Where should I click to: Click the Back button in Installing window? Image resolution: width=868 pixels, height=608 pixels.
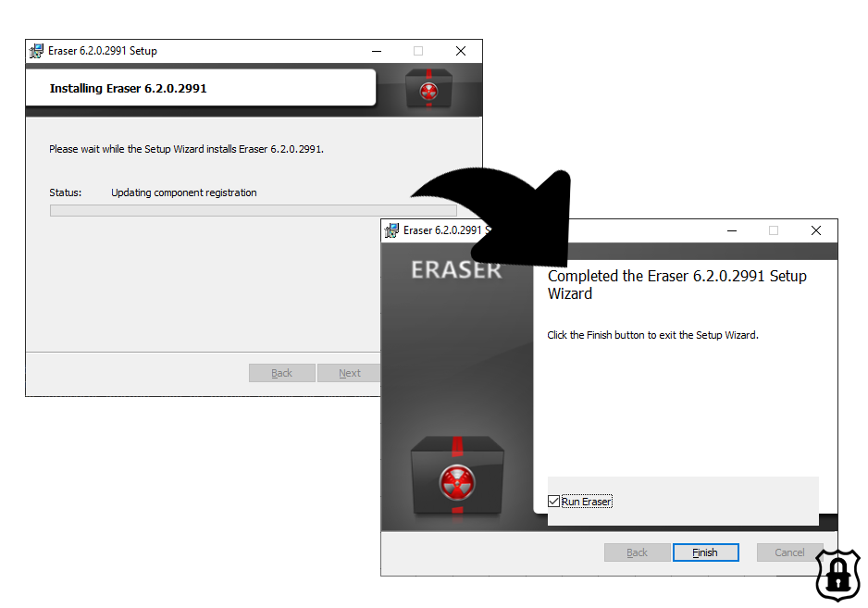click(x=281, y=373)
